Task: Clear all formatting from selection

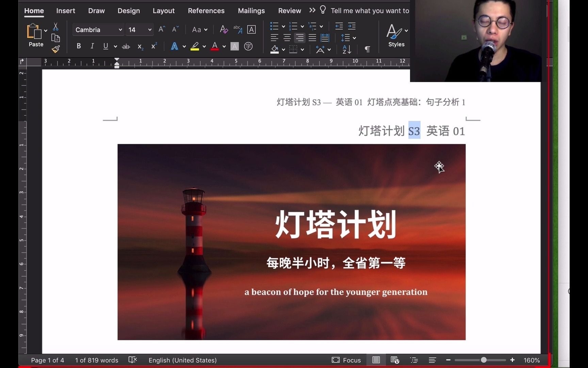Action: (224, 29)
